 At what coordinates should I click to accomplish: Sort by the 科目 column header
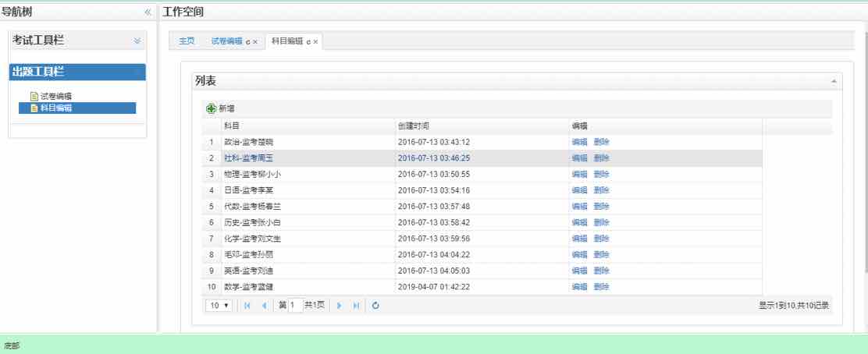pos(308,126)
